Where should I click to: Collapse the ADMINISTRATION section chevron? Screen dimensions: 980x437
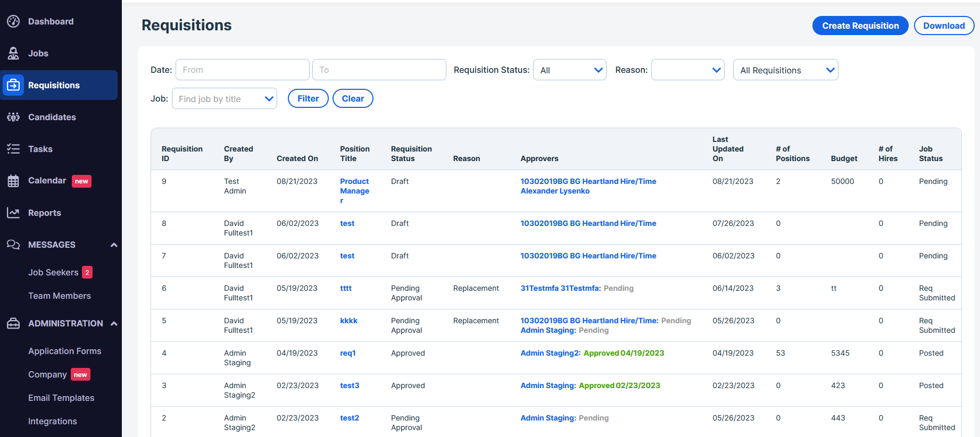click(114, 323)
